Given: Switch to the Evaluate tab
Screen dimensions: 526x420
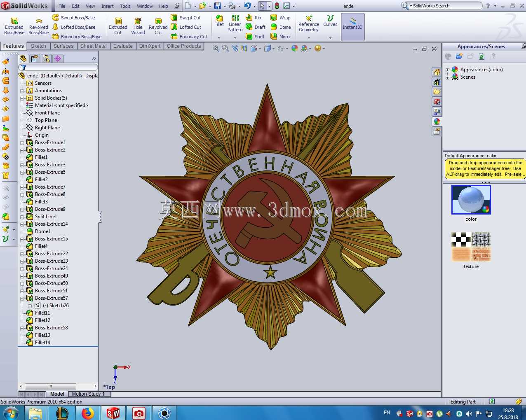Looking at the screenshot, I should click(x=123, y=46).
